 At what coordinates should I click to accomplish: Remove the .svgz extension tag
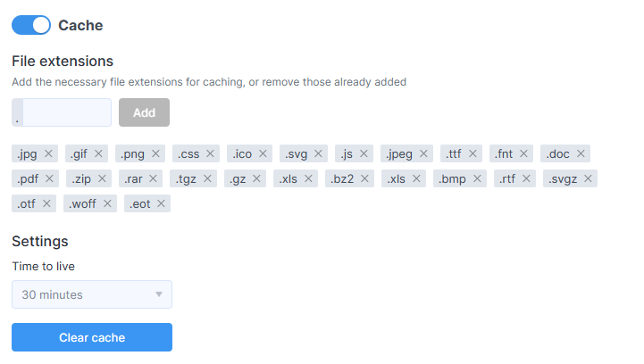click(588, 178)
